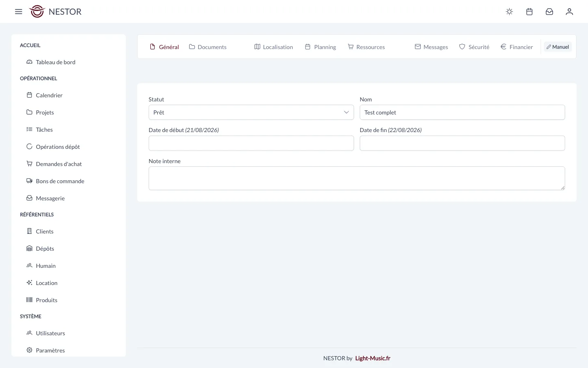
Task: Switch to the Documents tab
Action: coord(207,47)
